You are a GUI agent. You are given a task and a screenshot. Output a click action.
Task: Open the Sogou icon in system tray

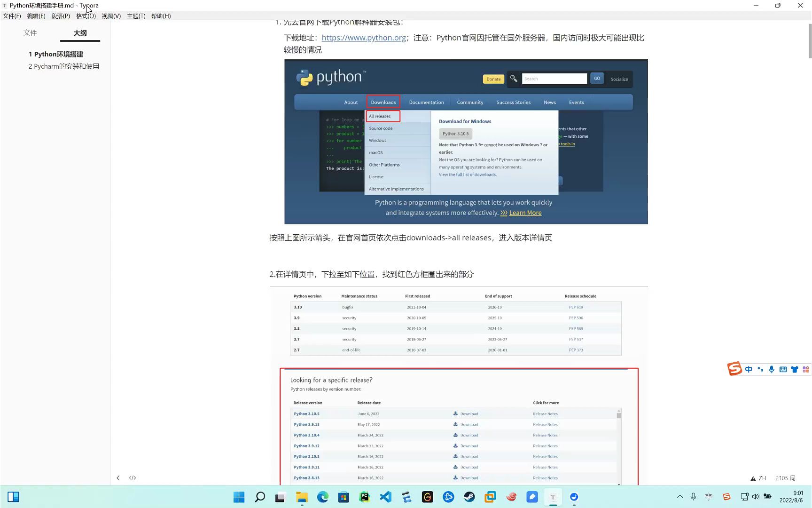point(726,497)
